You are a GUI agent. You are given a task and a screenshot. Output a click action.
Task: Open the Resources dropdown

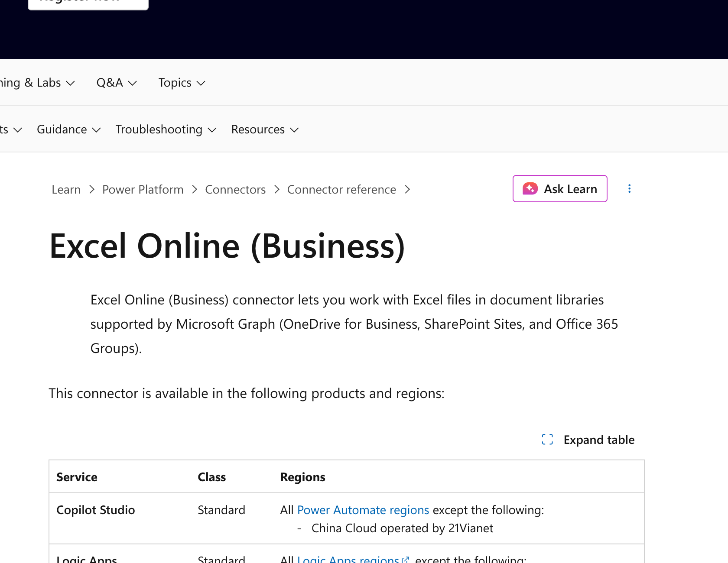click(265, 129)
